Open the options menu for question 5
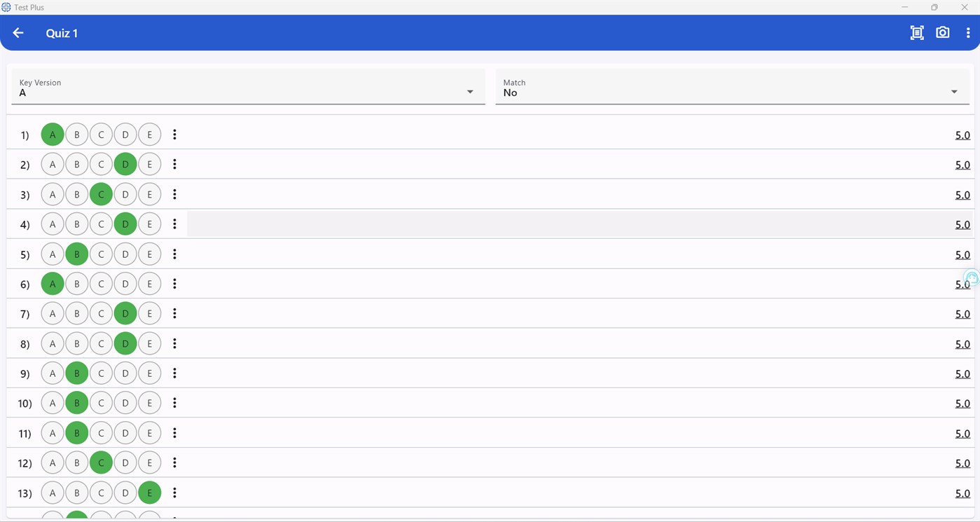This screenshot has height=522, width=980. (x=174, y=254)
